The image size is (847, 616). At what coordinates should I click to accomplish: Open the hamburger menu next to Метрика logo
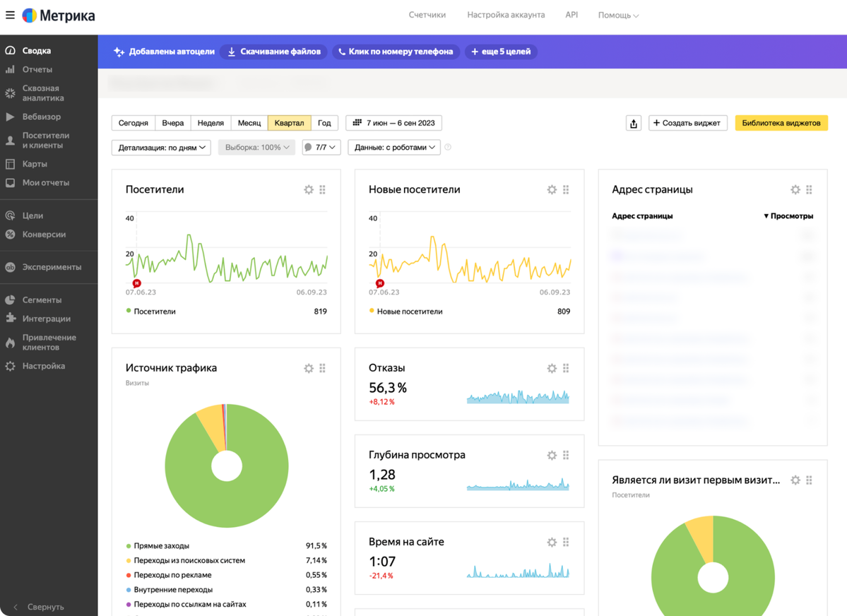tap(10, 15)
